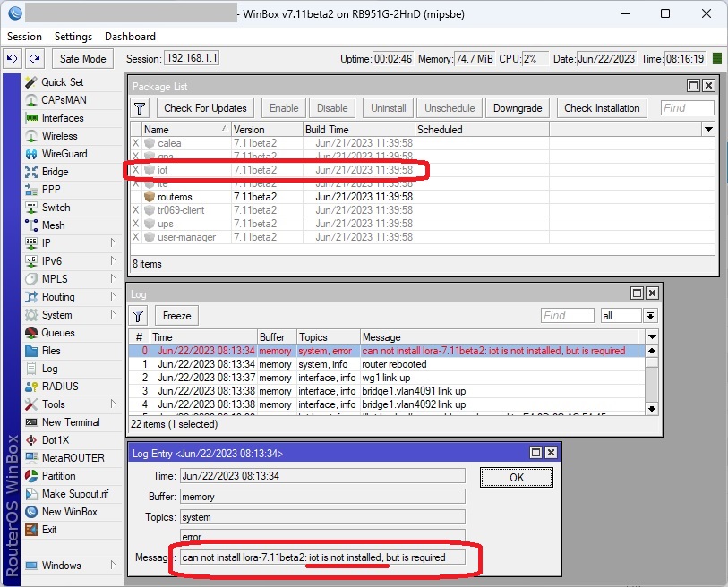Click the Undo arrow button
Viewport: 728px width, 587px height.
point(13,59)
